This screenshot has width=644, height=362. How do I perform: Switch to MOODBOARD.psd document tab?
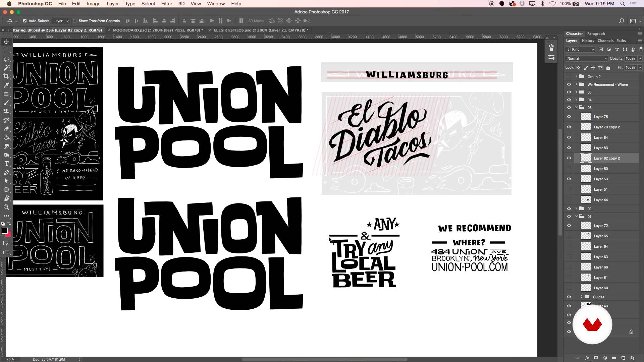click(x=158, y=30)
